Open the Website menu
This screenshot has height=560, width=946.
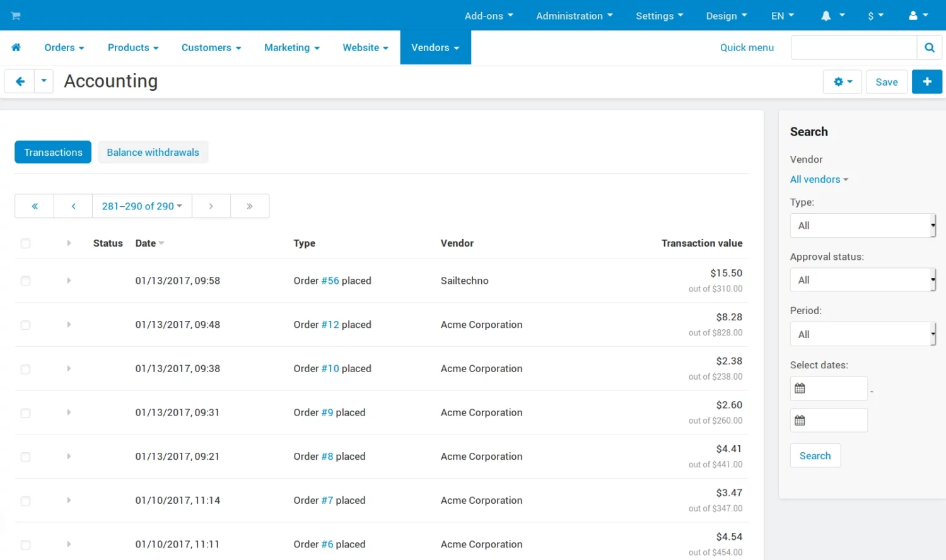[x=365, y=47]
